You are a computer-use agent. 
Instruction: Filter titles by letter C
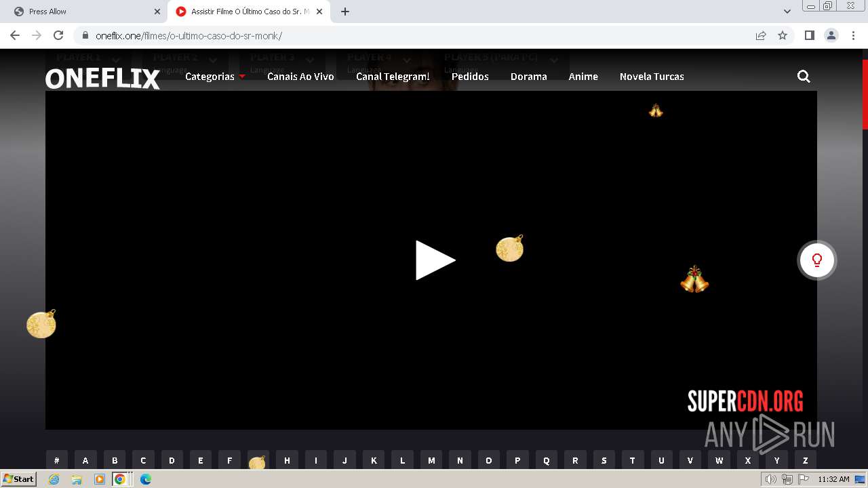[143, 460]
